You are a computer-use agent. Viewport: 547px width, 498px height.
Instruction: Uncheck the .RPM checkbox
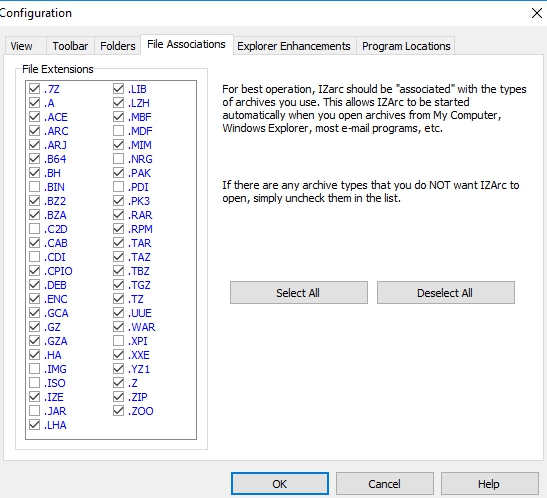119,229
